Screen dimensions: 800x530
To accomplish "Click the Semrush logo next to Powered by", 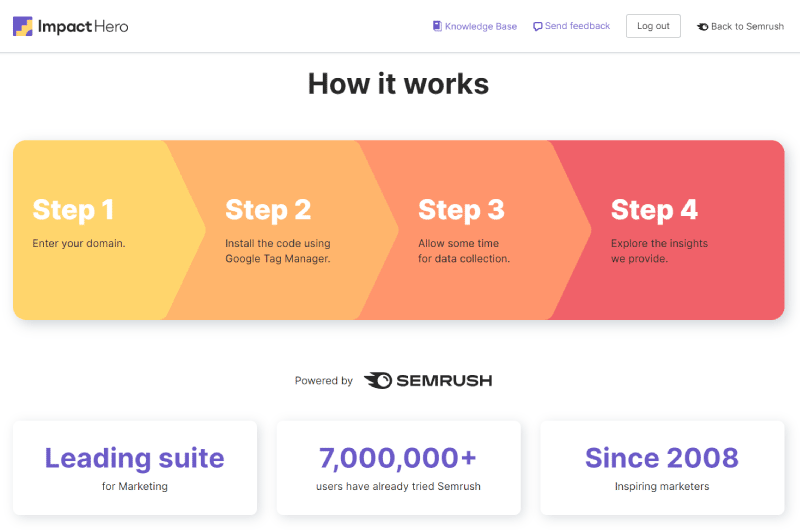I will (428, 381).
